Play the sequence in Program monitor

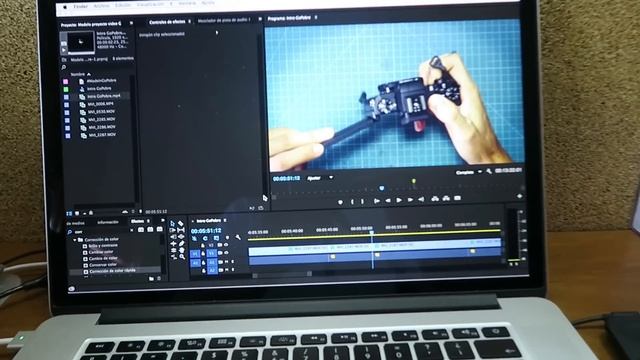(x=399, y=200)
